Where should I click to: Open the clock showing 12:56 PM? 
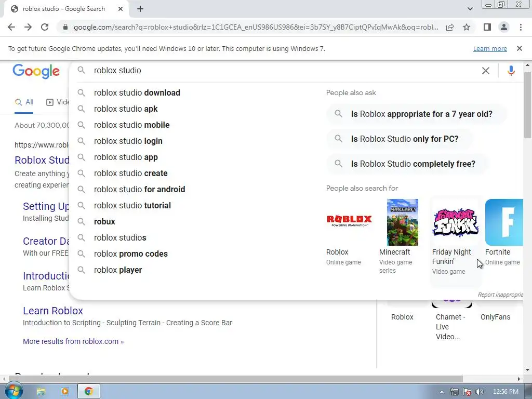point(505,392)
